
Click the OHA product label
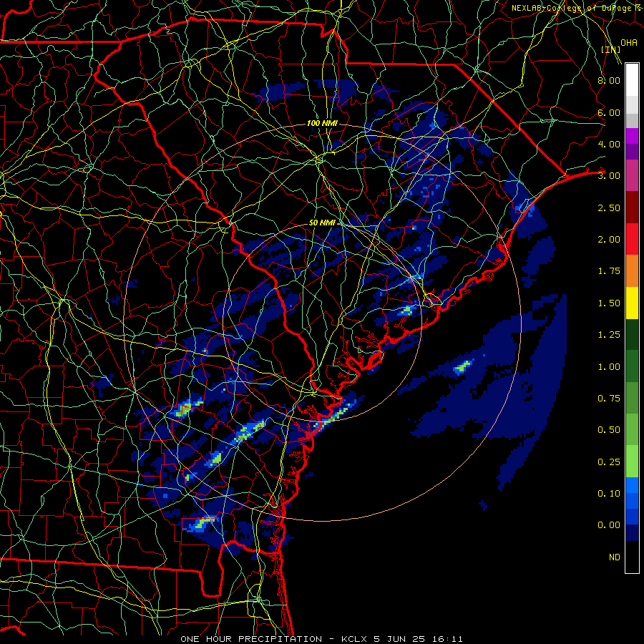point(629,43)
